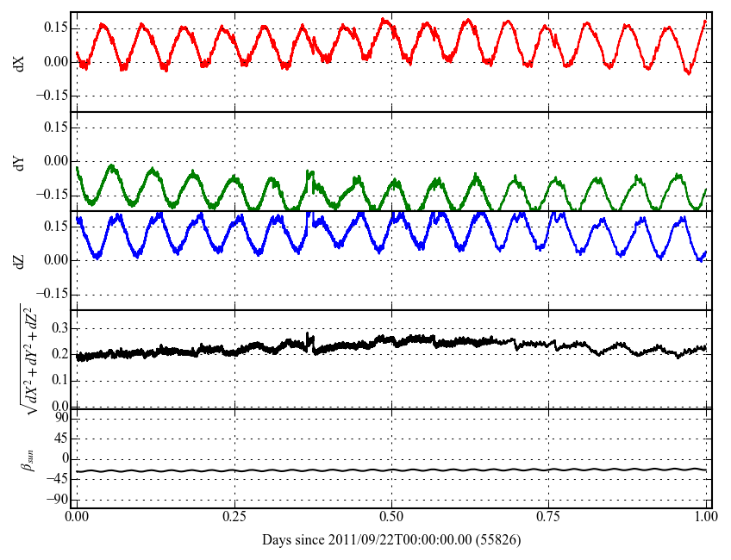The image size is (731, 560).
Task: Click the 0.00 x-axis tick label
Action: tap(77, 518)
